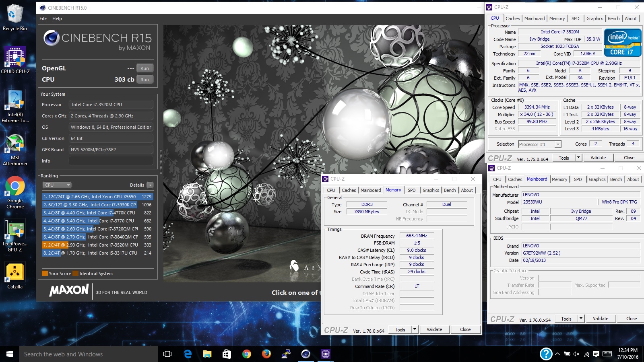This screenshot has height=362, width=644.
Task: Select CPU tab in Mainboard CPU-Z window
Action: click(497, 179)
